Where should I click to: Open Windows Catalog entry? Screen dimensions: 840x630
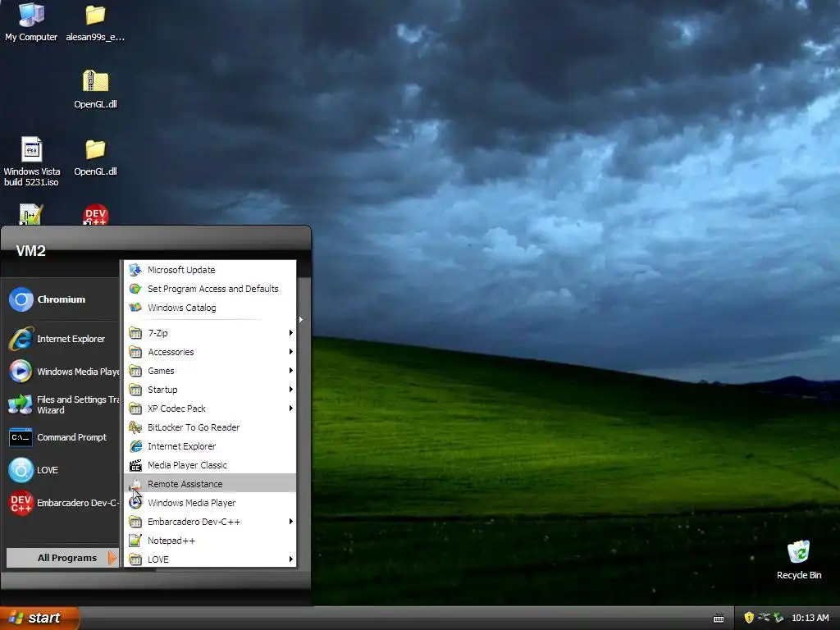coord(209,308)
